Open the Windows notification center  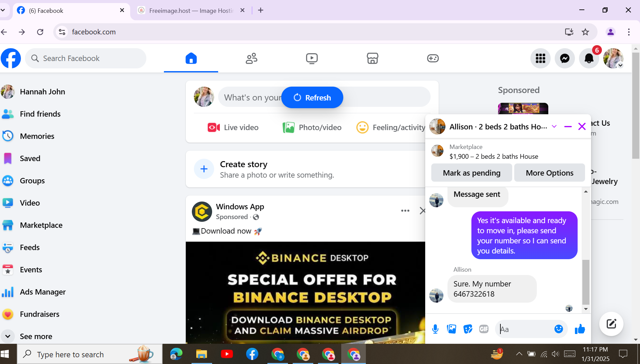pyautogui.click(x=623, y=354)
